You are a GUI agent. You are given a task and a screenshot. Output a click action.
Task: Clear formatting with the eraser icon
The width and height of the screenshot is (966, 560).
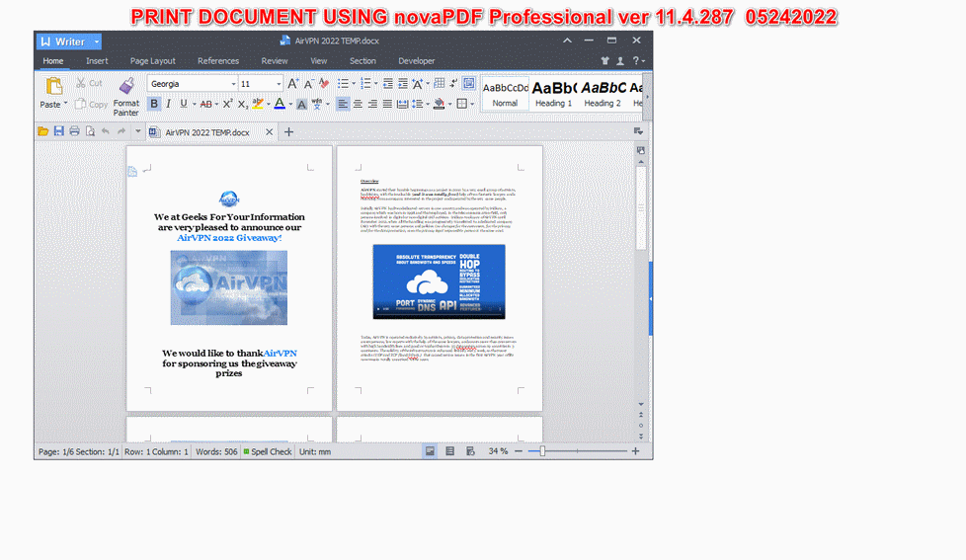click(x=323, y=83)
